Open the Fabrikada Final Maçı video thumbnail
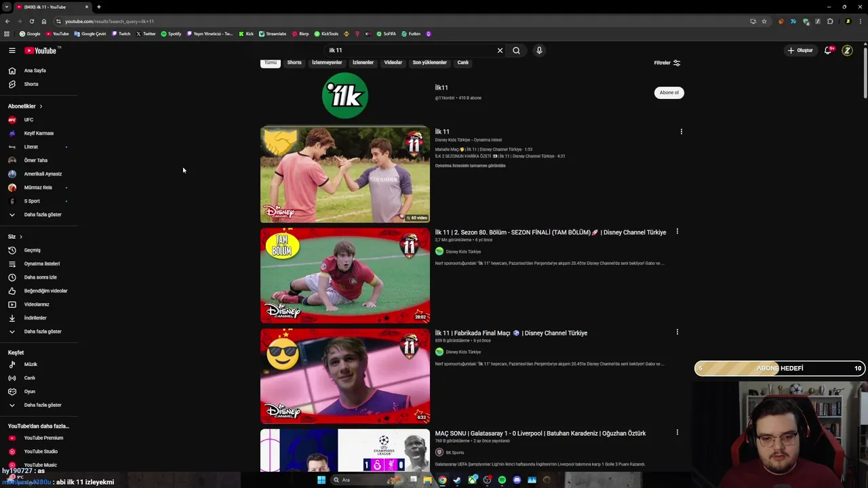 [x=345, y=376]
